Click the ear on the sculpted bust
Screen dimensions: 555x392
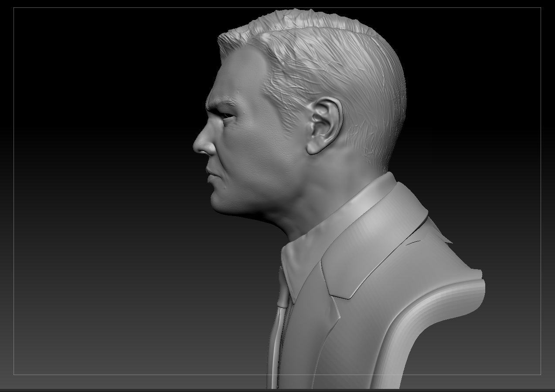tap(325, 126)
